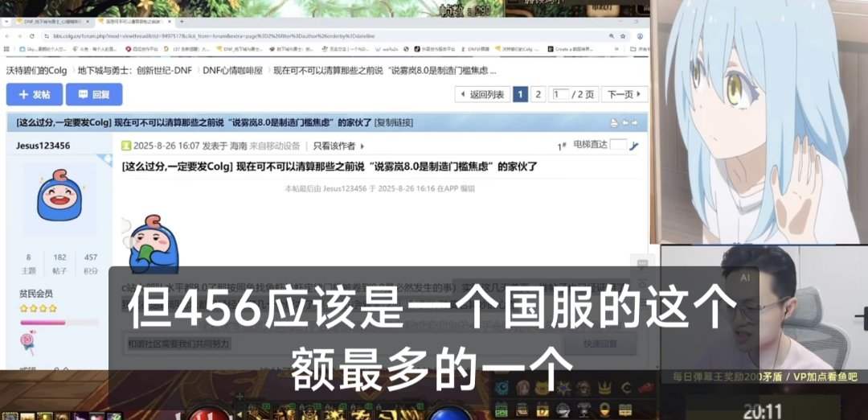Open the bookmarks folder at bar's end

(640, 49)
